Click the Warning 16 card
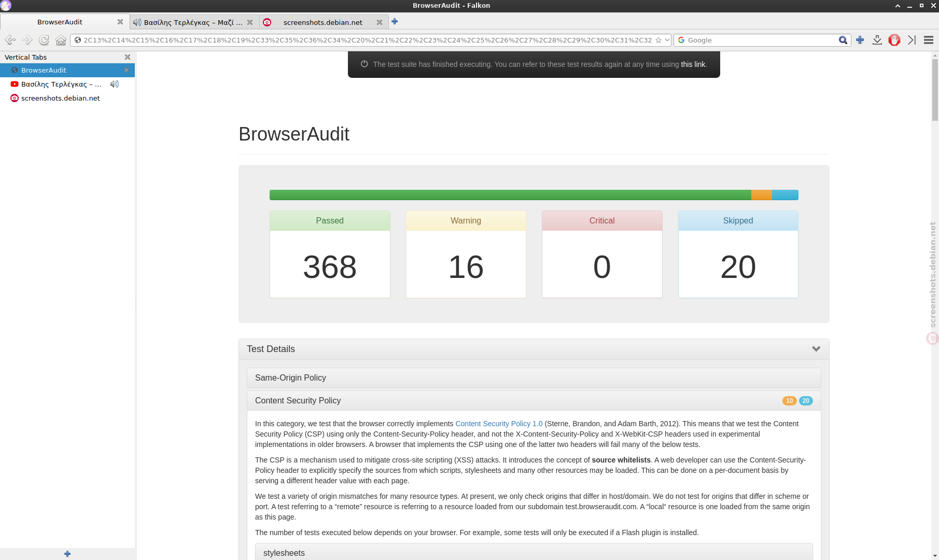The width and height of the screenshot is (939, 560). tap(466, 254)
